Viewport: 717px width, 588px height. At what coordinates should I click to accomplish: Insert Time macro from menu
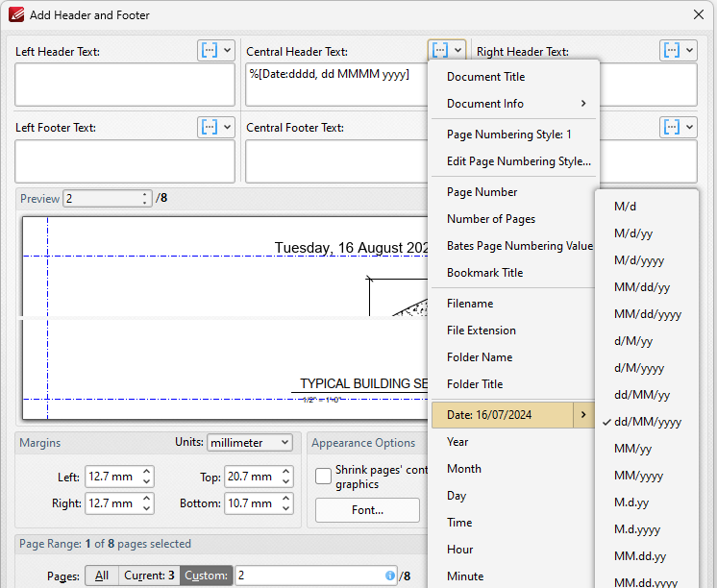click(513, 523)
